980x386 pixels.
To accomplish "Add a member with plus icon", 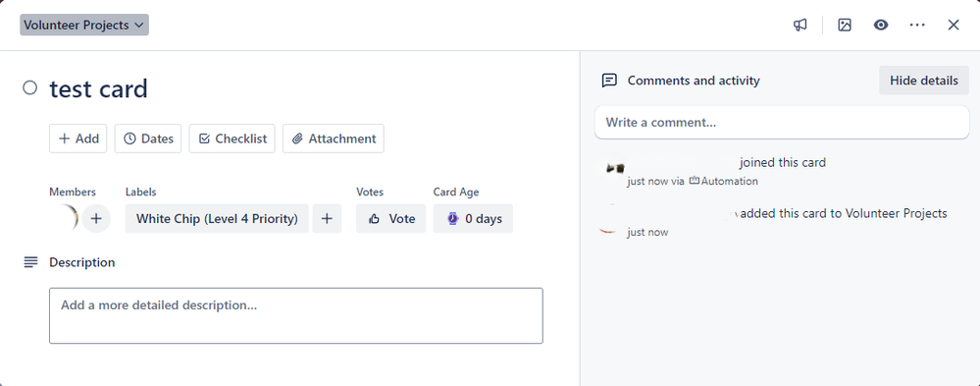I will pos(96,218).
